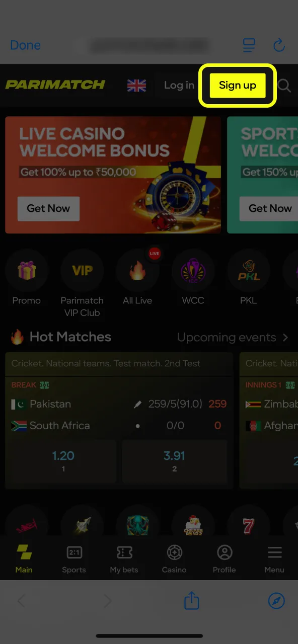
Task: Click the yellow Sign up button
Action: pyautogui.click(x=238, y=85)
